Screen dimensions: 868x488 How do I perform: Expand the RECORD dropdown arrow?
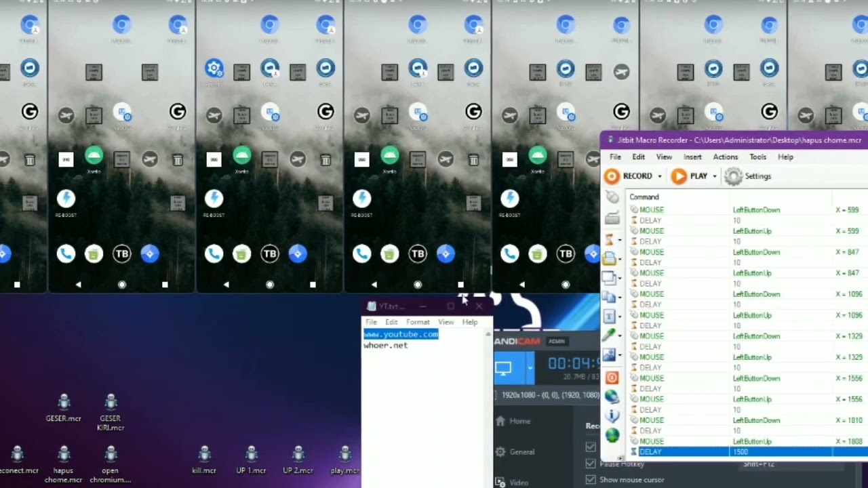659,176
